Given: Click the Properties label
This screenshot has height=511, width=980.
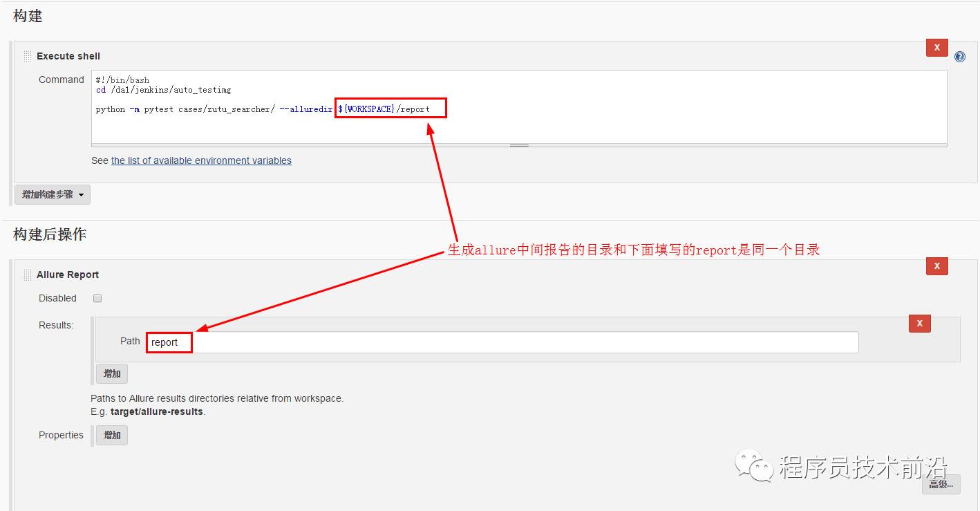Looking at the screenshot, I should (61, 435).
